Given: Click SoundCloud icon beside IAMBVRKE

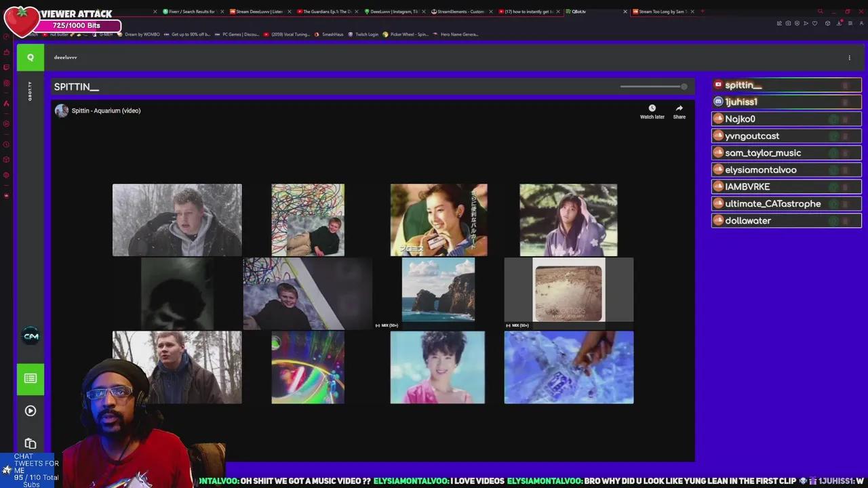Looking at the screenshot, I should tap(718, 186).
